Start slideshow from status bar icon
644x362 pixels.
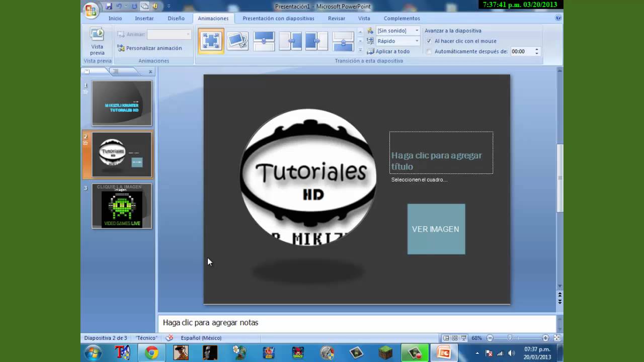coord(464,338)
